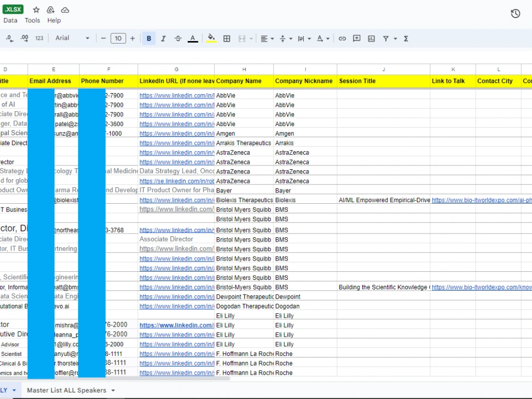Screen dimensions: 532x399
Task: Select the Bayer company name cell
Action: pos(244,190)
